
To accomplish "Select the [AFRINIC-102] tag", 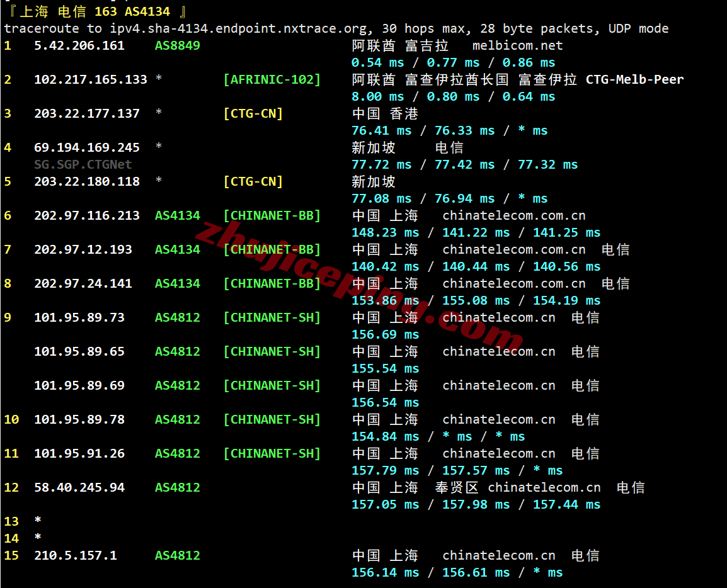I will coord(272,79).
